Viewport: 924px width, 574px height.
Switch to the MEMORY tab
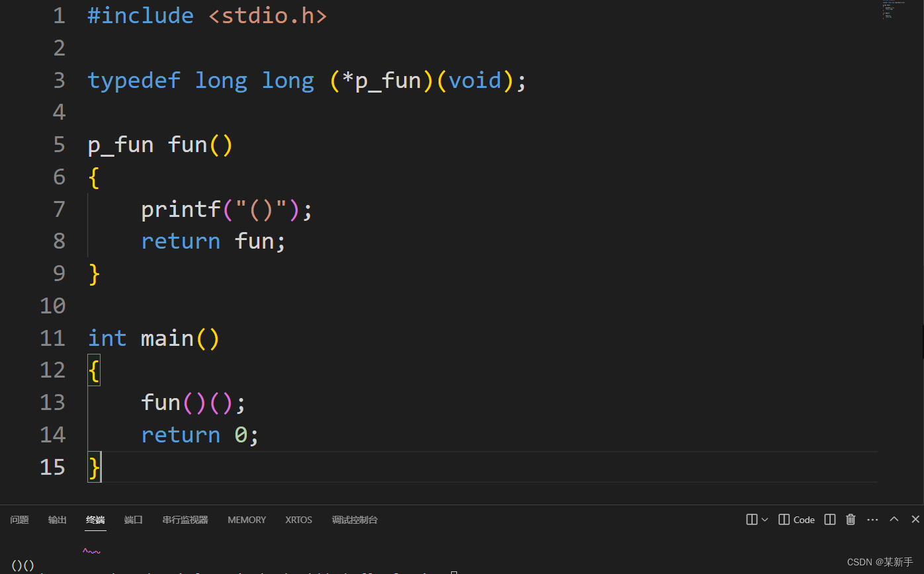(x=247, y=520)
